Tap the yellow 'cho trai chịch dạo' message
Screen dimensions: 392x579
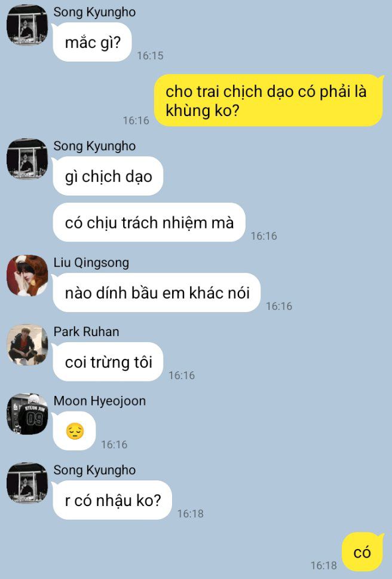point(268,100)
